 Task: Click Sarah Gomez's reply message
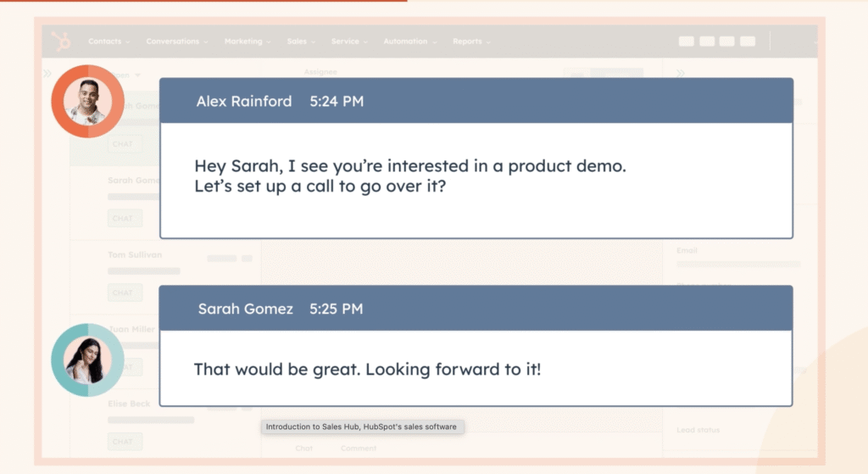476,369
